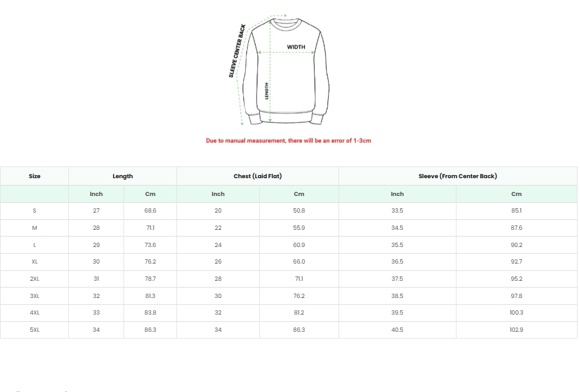Click the WIDTH label on the diagram
The height and width of the screenshot is (392, 580).
click(x=296, y=47)
